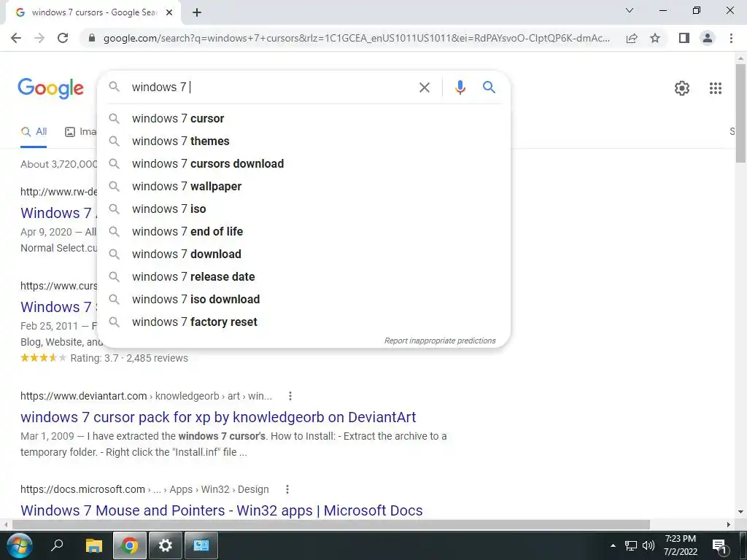The height and width of the screenshot is (560, 747).
Task: Click the Chrome address bar URL
Action: pos(356,38)
